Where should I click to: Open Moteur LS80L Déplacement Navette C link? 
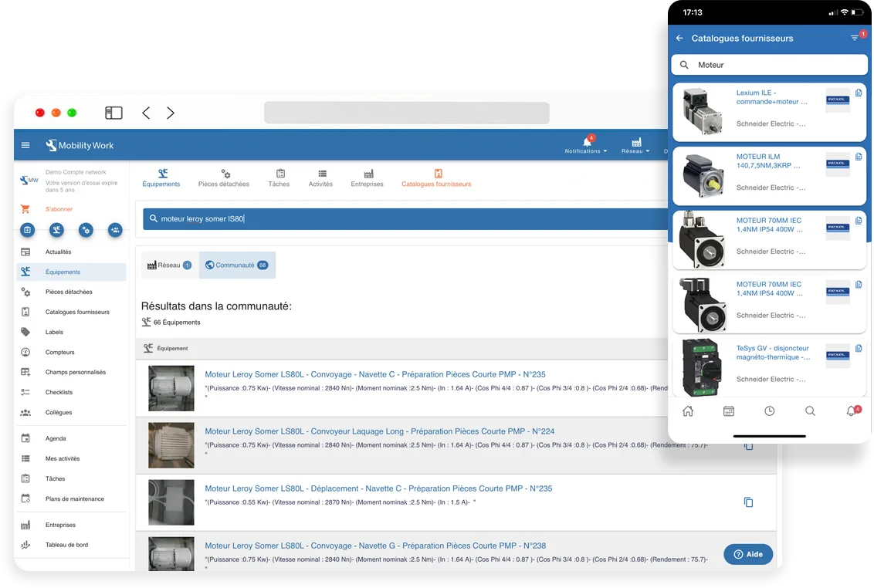(378, 488)
